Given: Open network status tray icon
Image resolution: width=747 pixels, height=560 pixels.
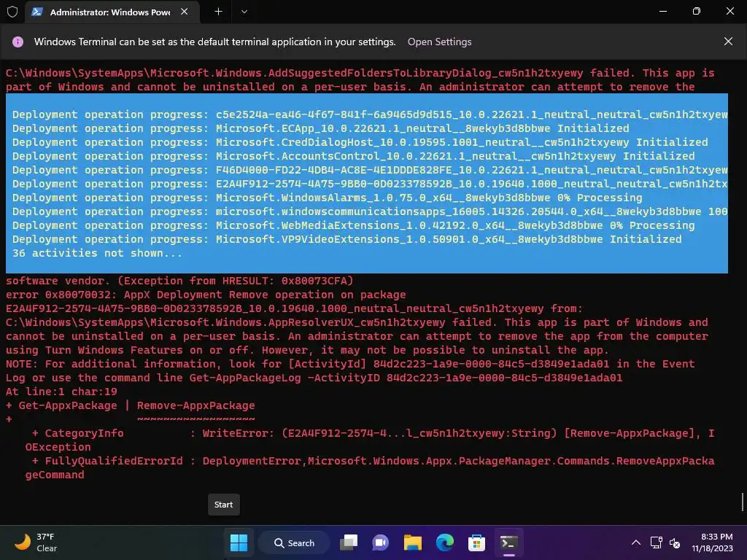Looking at the screenshot, I should point(656,542).
